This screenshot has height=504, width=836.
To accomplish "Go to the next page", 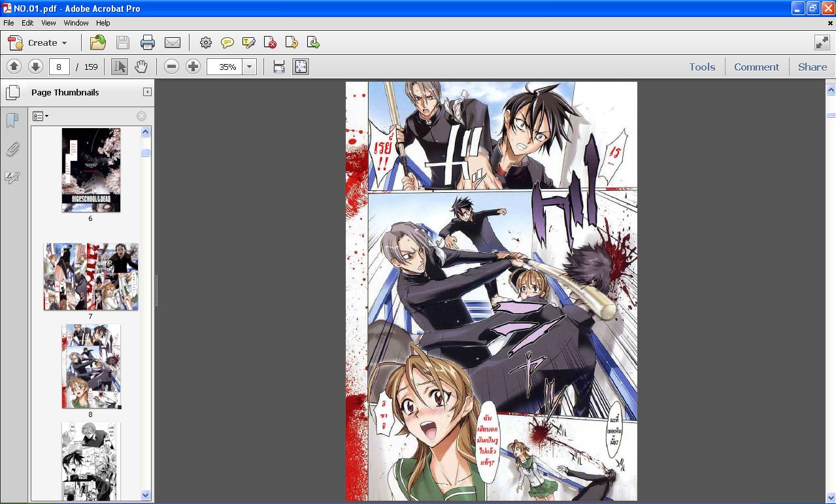I will pyautogui.click(x=35, y=67).
